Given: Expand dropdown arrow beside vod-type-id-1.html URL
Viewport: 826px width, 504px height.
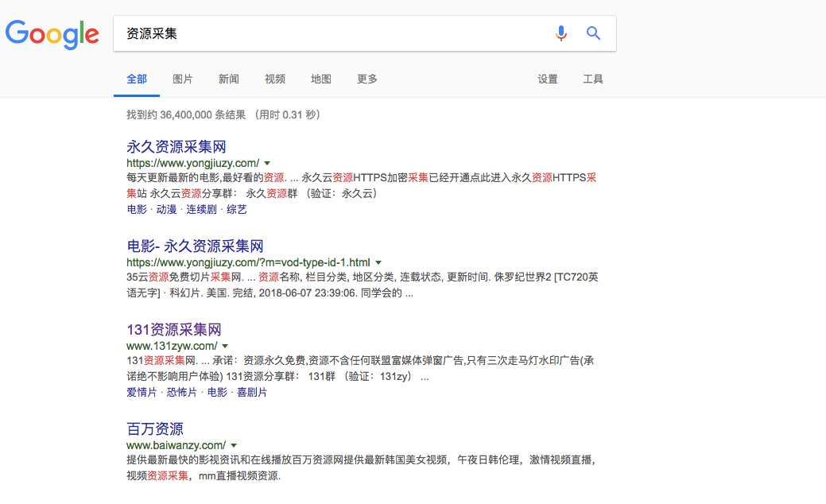Looking at the screenshot, I should pyautogui.click(x=378, y=263).
